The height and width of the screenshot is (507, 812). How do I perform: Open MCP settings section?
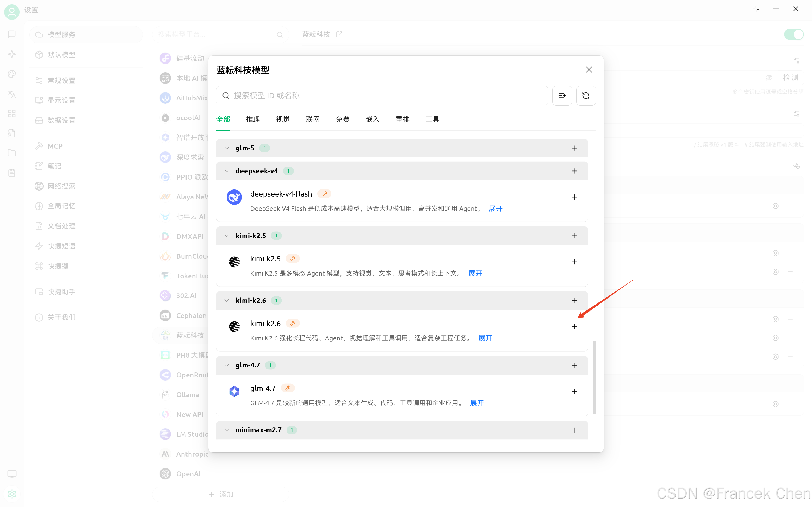pyautogui.click(x=86, y=146)
